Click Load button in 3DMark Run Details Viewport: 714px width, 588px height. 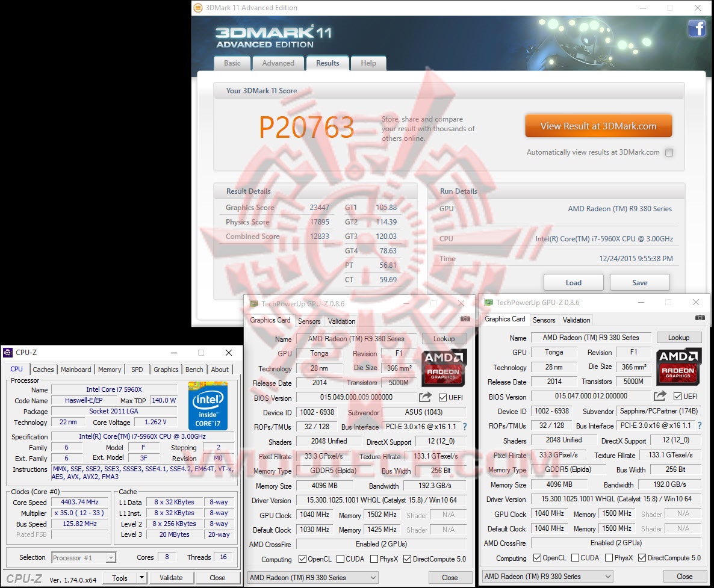(x=573, y=283)
